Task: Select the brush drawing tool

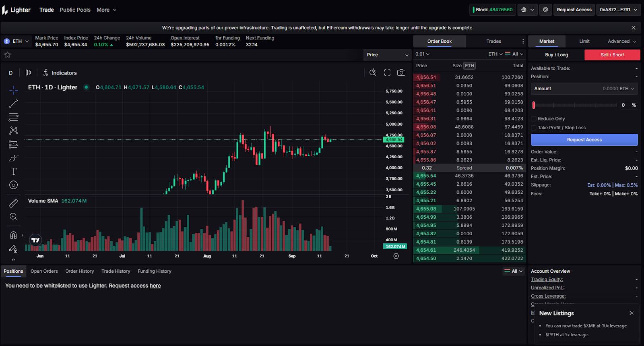Action: coord(13,158)
